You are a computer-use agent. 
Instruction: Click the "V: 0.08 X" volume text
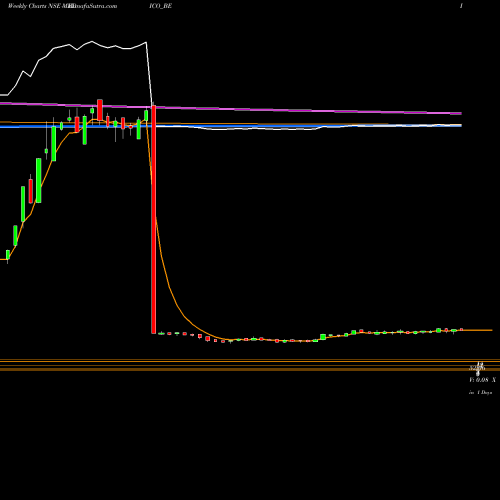coord(482,380)
